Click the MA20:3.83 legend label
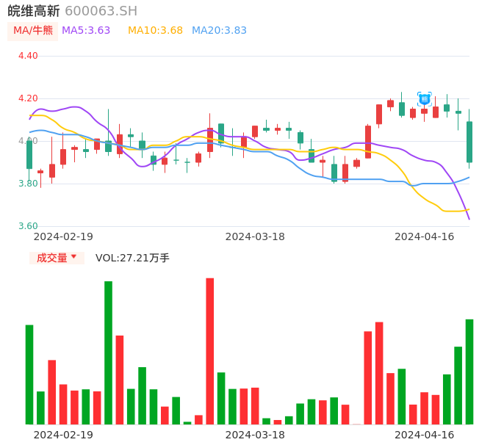Viewport: 504px width, 445px height. [219, 31]
